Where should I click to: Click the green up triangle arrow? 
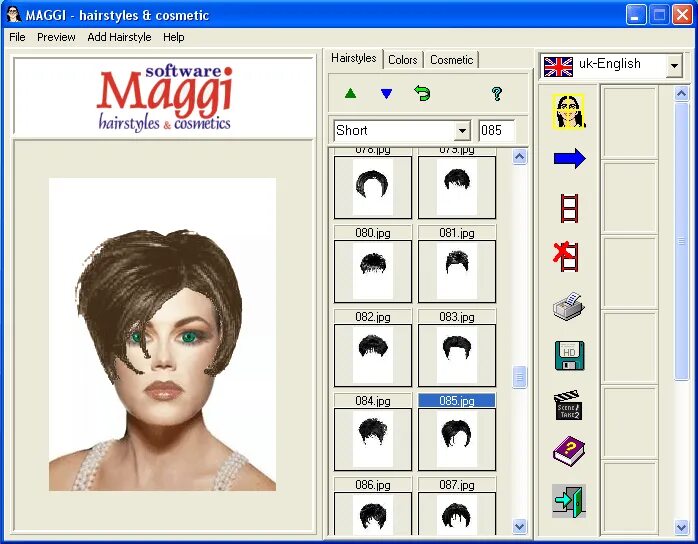[350, 93]
